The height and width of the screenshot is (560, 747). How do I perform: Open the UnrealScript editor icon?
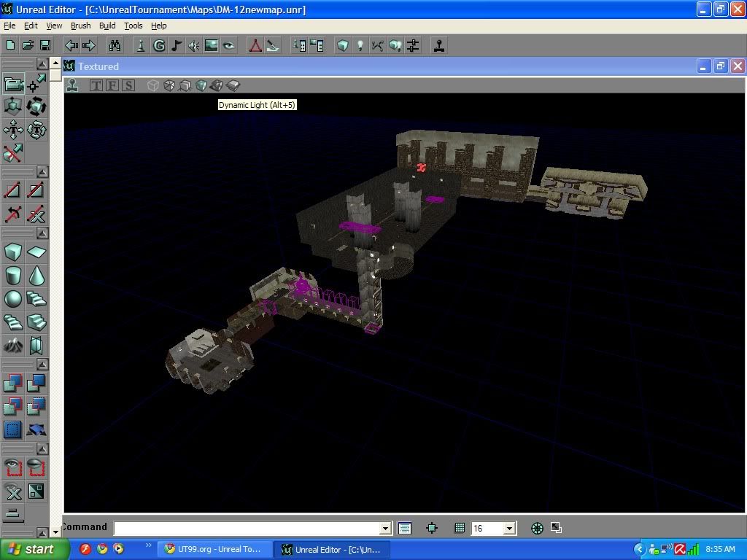[x=273, y=46]
